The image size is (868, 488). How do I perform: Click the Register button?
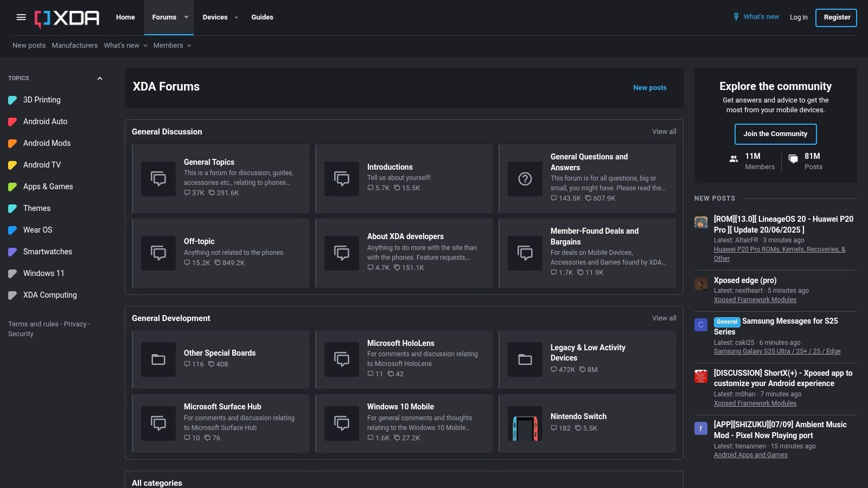[836, 17]
